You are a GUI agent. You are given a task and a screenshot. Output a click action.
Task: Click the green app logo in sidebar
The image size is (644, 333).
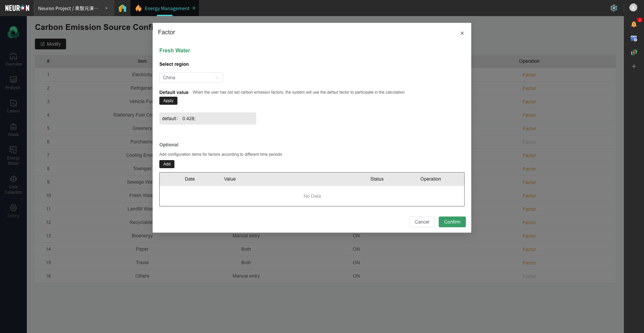click(13, 32)
